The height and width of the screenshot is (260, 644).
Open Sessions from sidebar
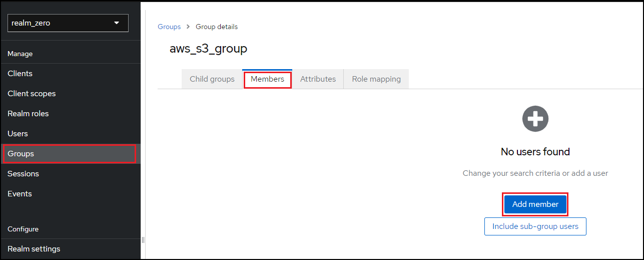(70, 174)
